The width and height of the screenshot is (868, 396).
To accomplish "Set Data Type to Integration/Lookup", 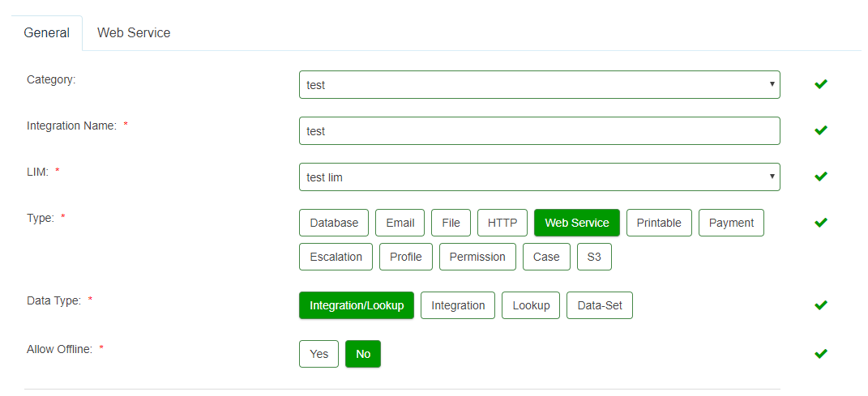I will coord(357,305).
